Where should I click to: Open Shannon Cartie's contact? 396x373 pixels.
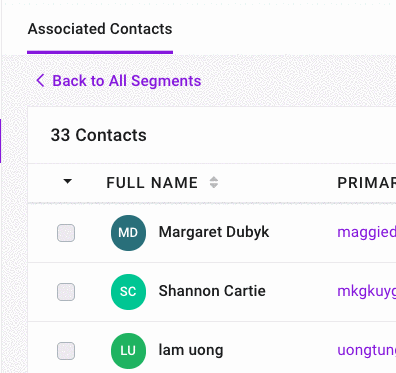212,291
